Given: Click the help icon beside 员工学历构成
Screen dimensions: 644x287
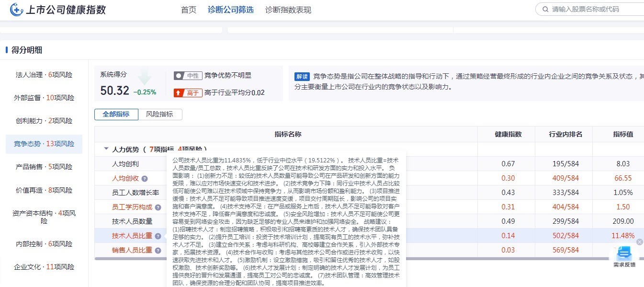Looking at the screenshot, I should (x=158, y=207).
